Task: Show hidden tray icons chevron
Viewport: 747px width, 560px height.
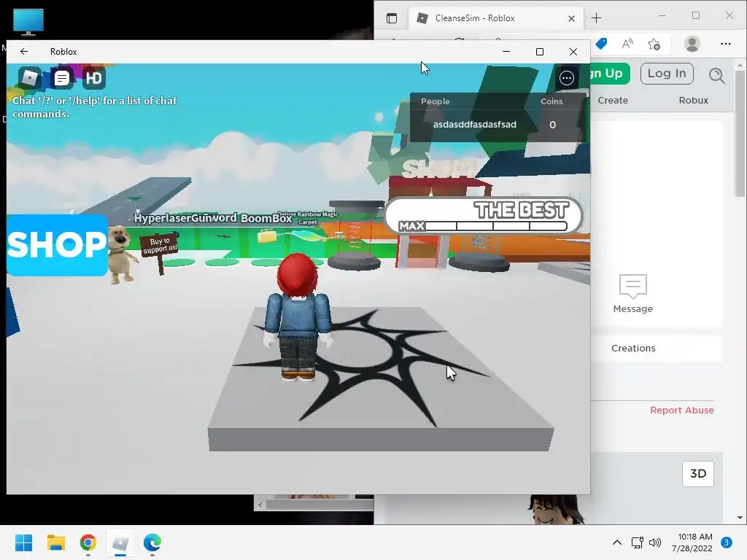Action: [x=617, y=542]
